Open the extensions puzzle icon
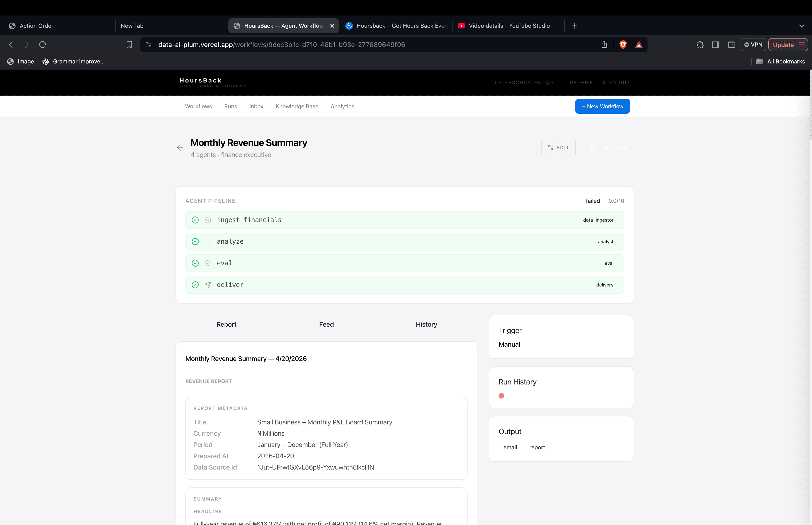 [700, 45]
